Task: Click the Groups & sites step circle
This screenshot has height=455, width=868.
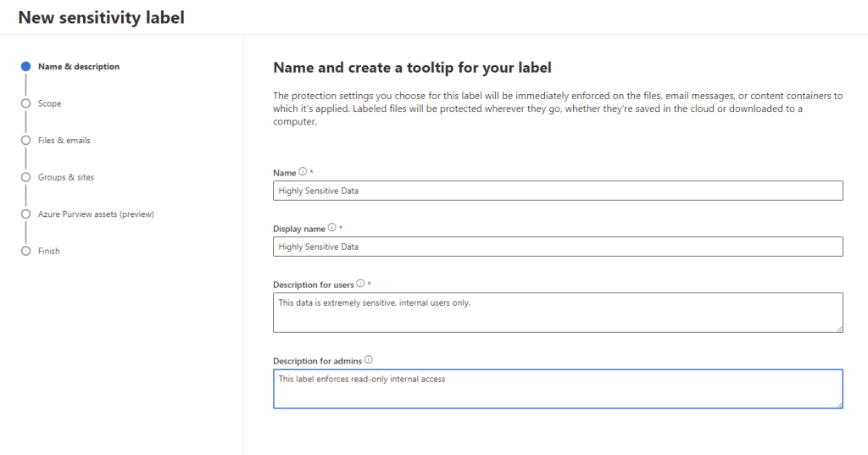Action: pyautogui.click(x=26, y=177)
